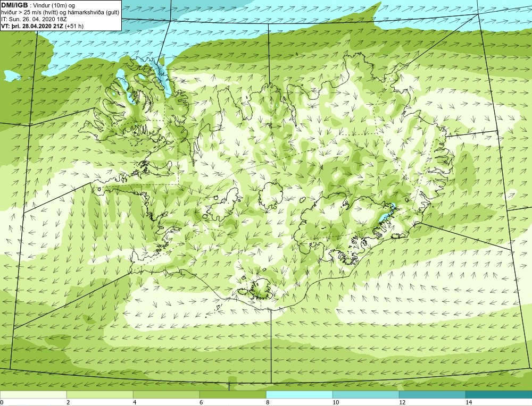This screenshot has height=406, width=532.
Task: Click the legend value label 2
Action: point(68,402)
